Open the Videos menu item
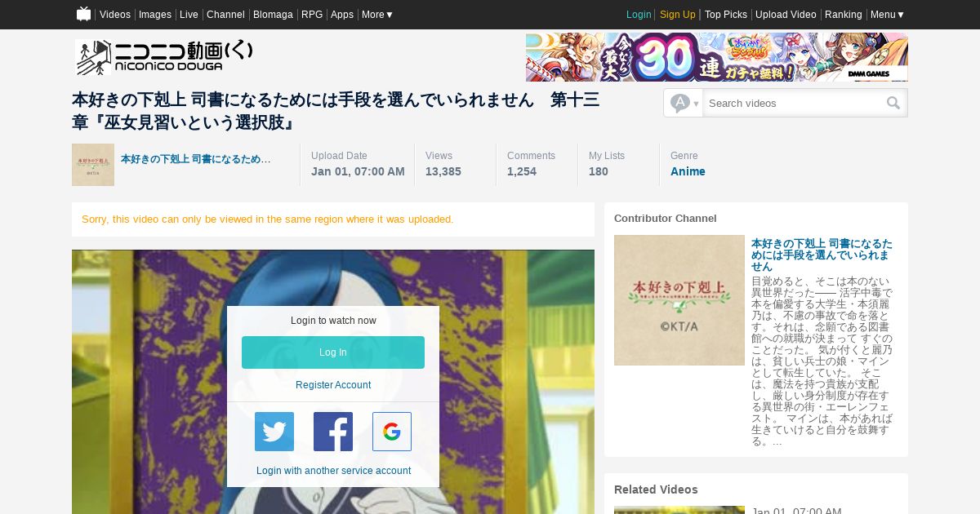The height and width of the screenshot is (514, 980). [115, 15]
